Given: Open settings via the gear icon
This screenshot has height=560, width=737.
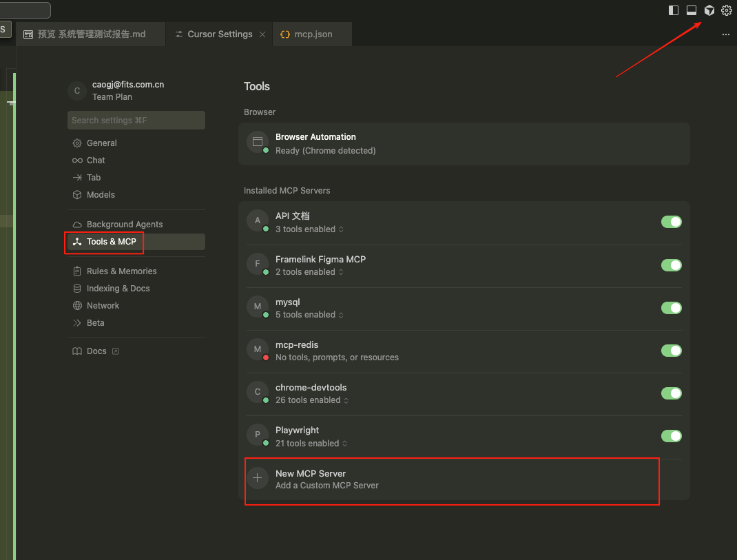Looking at the screenshot, I should 726,10.
